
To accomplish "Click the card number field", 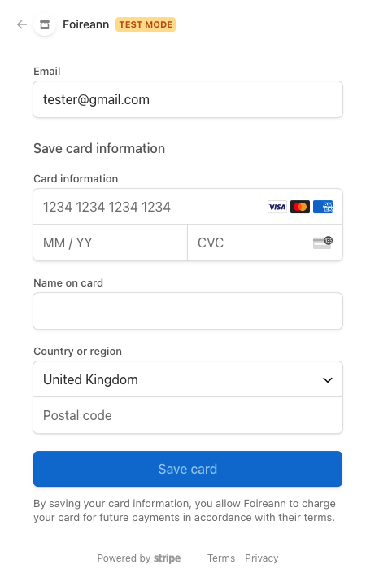I will tap(188, 207).
